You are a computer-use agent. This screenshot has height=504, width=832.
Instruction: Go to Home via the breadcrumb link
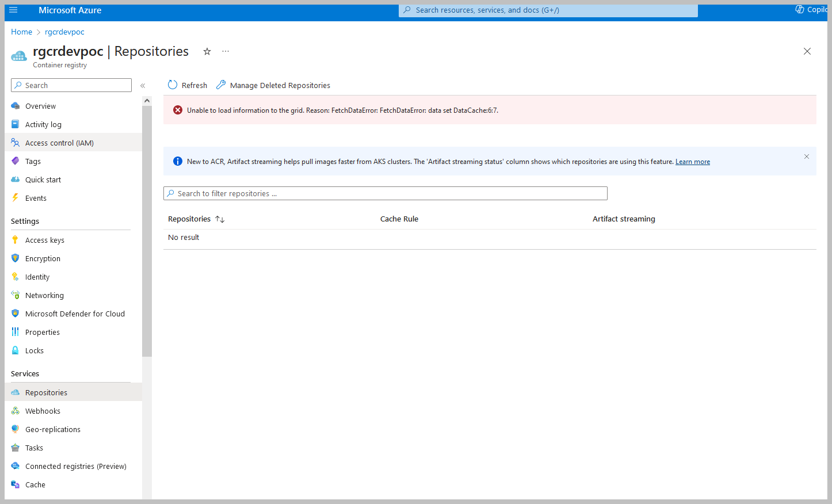tap(21, 32)
